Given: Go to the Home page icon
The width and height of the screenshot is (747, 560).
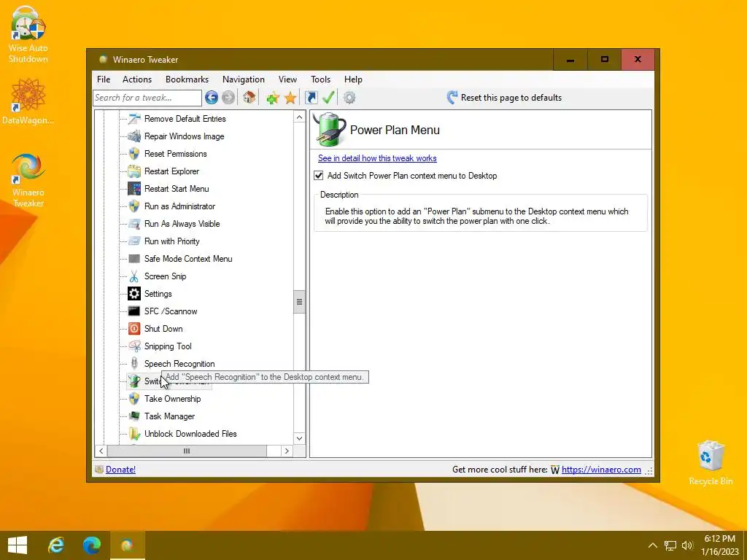Looking at the screenshot, I should (x=249, y=97).
